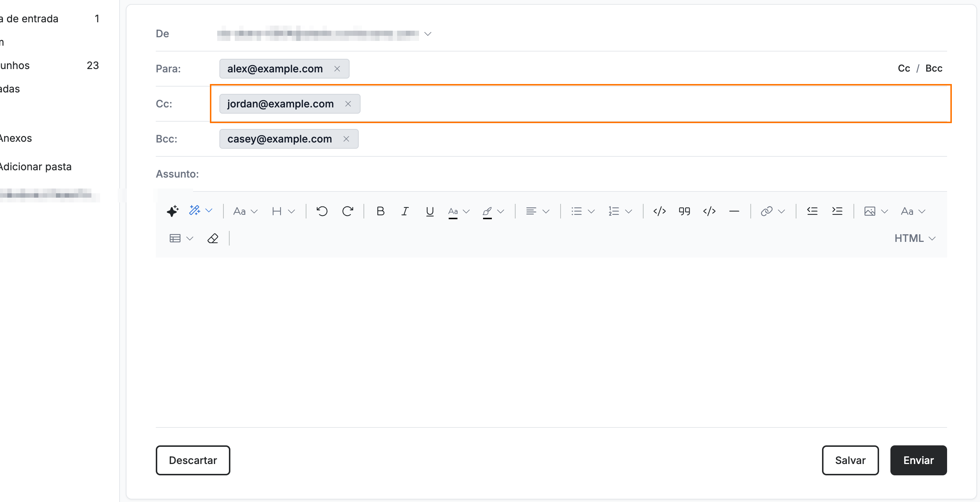
Task: Toggle the Bcc field link
Action: pos(934,68)
